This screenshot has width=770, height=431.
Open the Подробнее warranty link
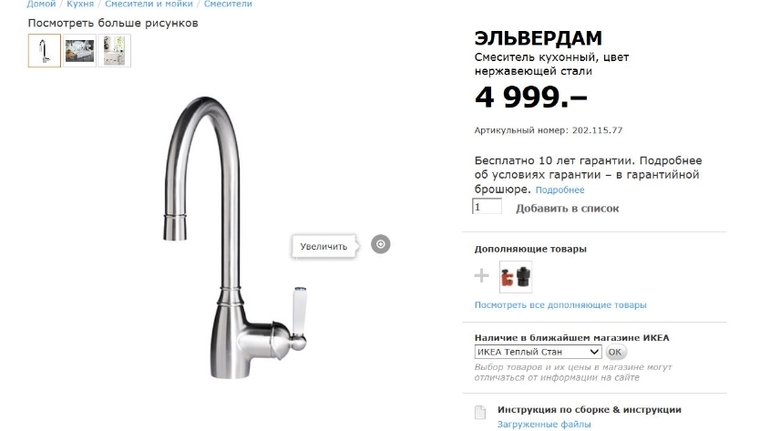click(560, 190)
